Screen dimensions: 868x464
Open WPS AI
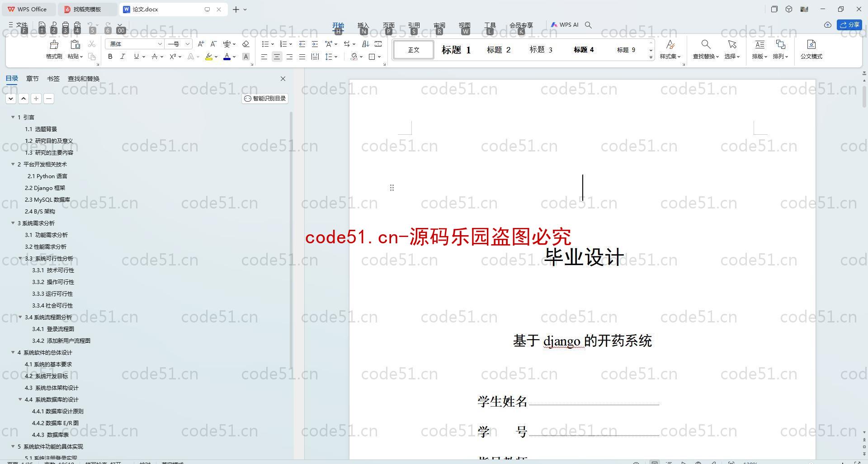(564, 25)
